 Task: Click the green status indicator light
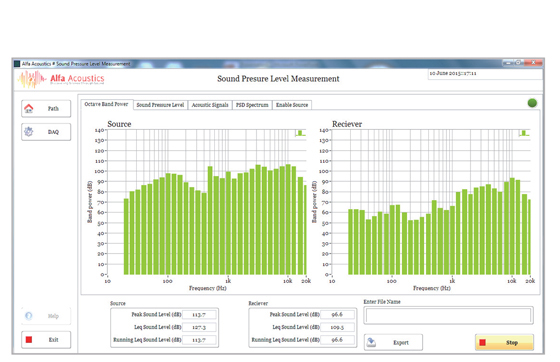coord(532,103)
